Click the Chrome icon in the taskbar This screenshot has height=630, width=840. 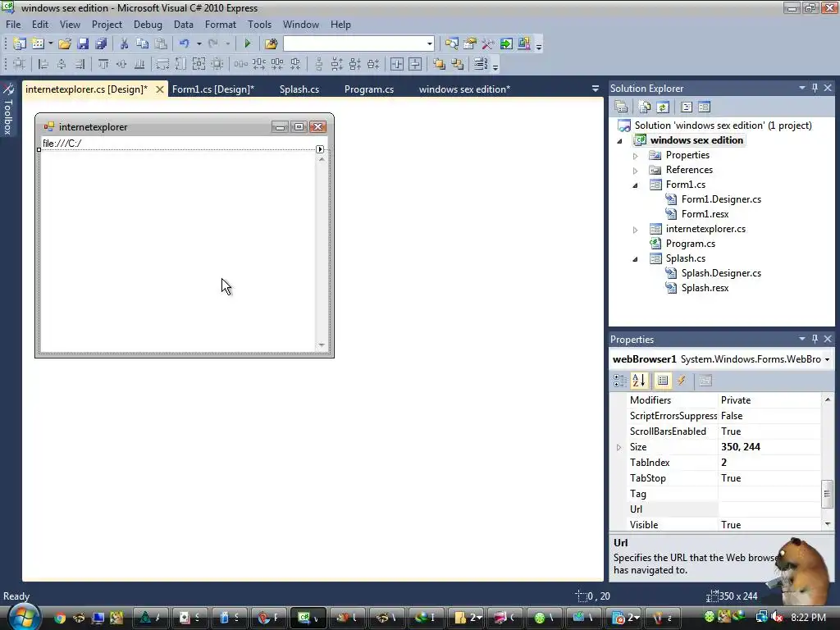(59, 619)
